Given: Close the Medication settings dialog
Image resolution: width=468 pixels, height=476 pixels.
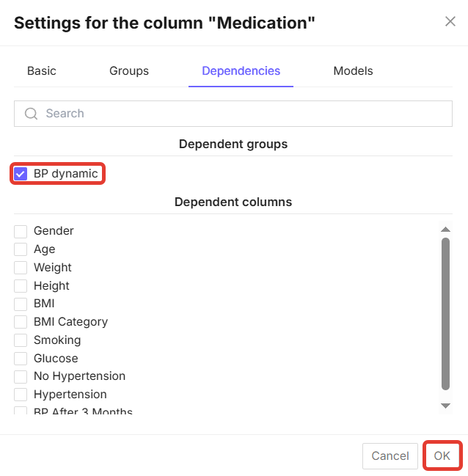Looking at the screenshot, I should [450, 21].
